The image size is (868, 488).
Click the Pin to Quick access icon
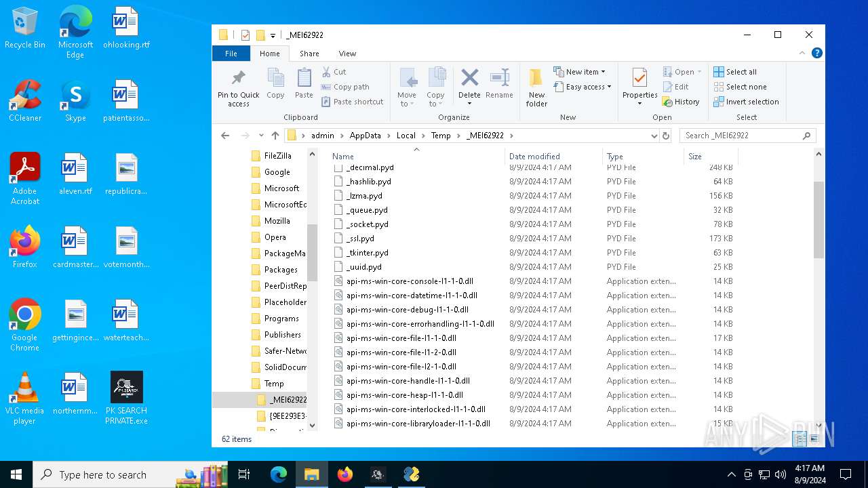(x=238, y=78)
